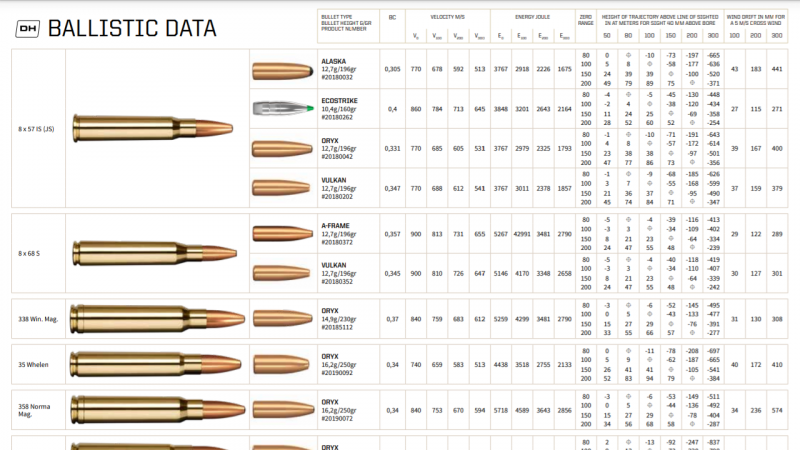This screenshot has width=800, height=450.
Task: Click the ALASKA bullet name
Action: click(333, 61)
